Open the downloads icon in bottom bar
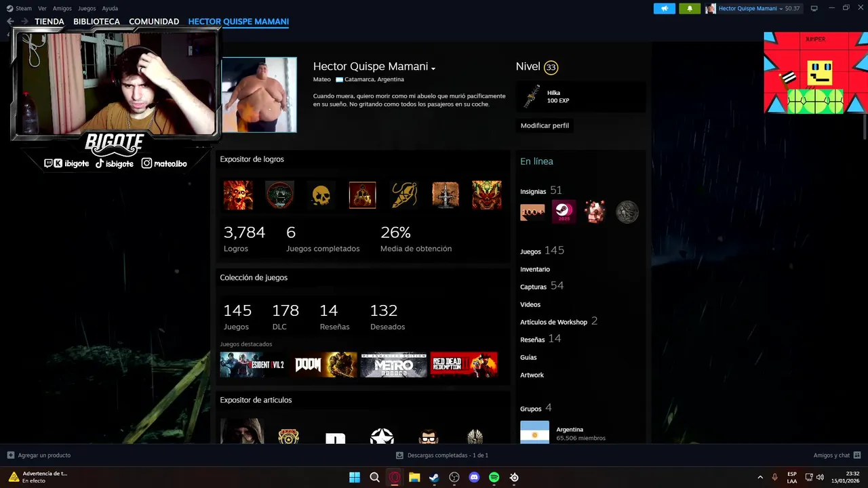 399,455
